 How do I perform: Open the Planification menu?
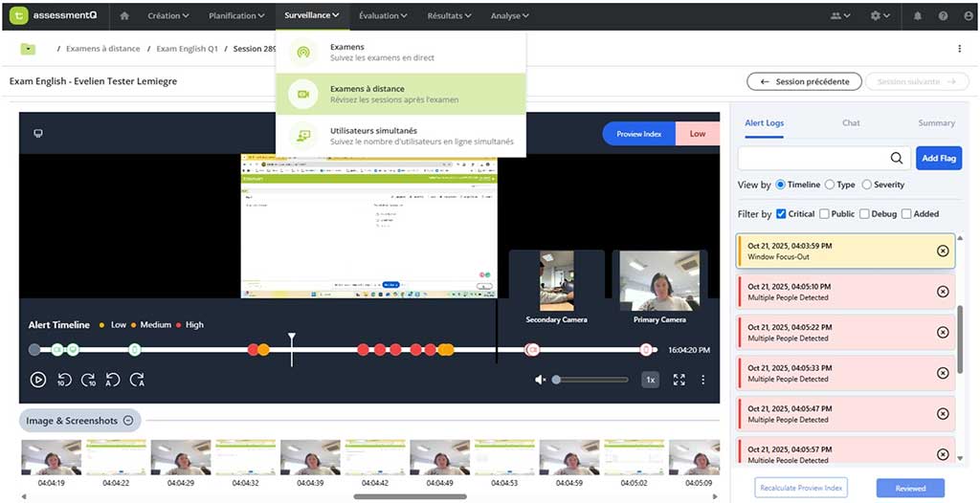(236, 15)
